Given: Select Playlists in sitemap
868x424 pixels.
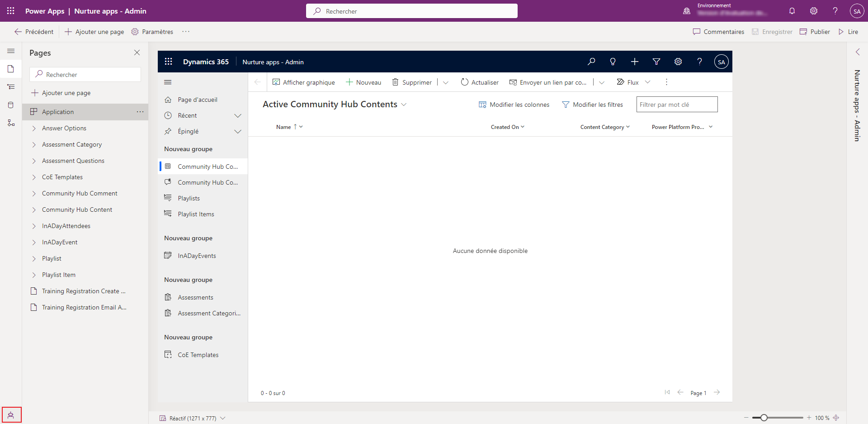Looking at the screenshot, I should pyautogui.click(x=203, y=198).
